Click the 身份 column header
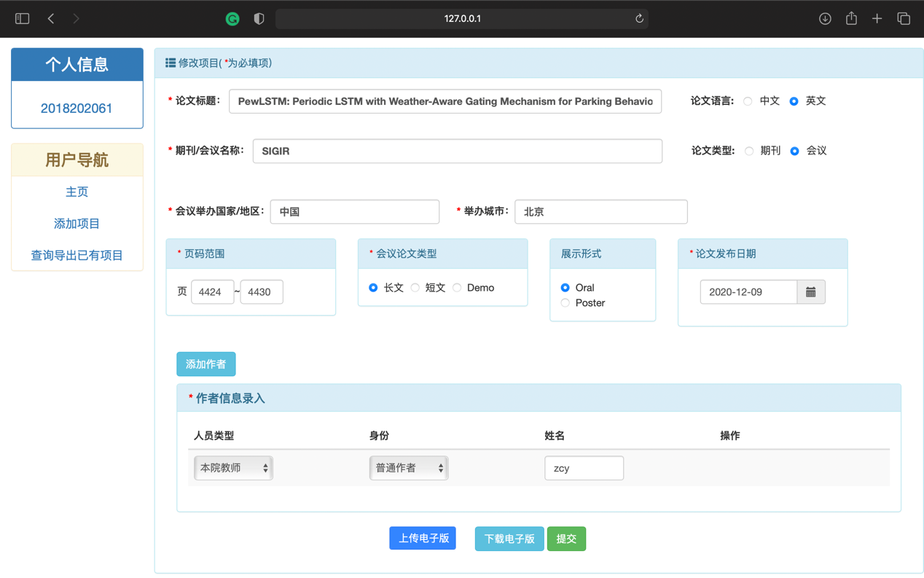Screen dimensions: 924x578 (379, 436)
